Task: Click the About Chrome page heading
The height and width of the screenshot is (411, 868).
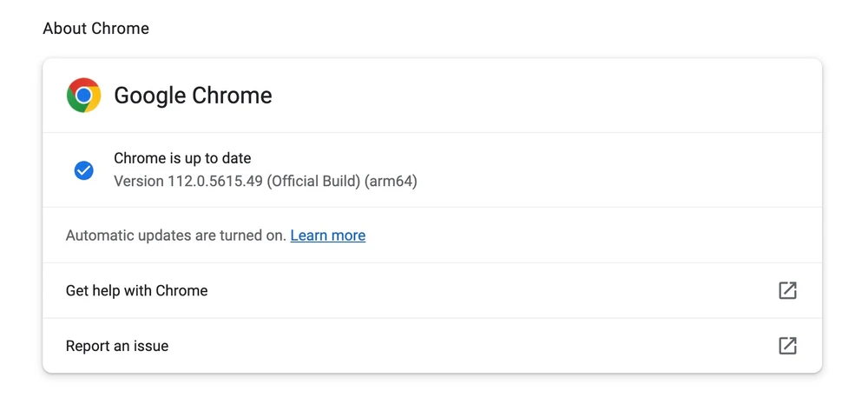Action: 95,29
